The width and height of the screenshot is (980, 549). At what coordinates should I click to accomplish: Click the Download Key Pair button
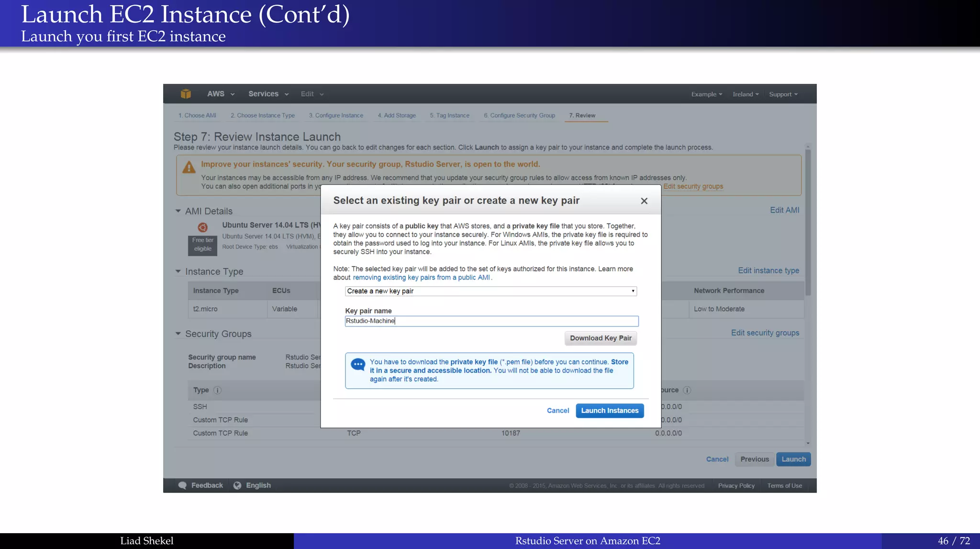(601, 338)
